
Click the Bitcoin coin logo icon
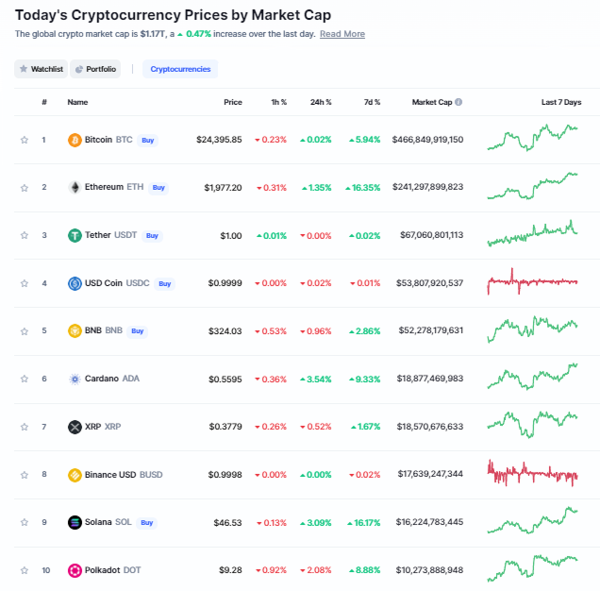point(75,140)
